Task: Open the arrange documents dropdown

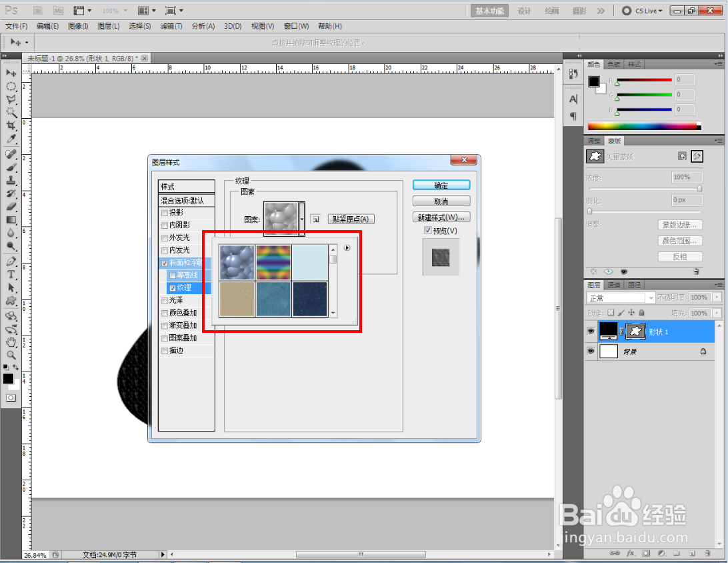Action: pos(147,11)
